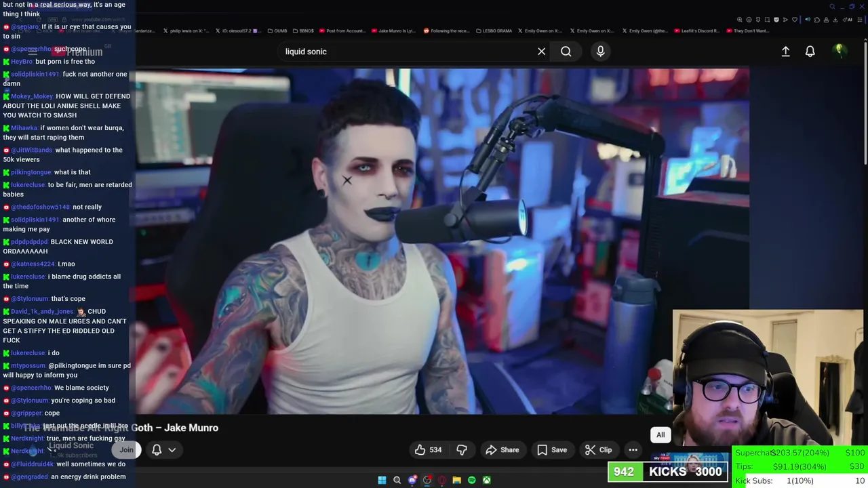
Task: Like the video with 534 likes
Action: click(428, 450)
